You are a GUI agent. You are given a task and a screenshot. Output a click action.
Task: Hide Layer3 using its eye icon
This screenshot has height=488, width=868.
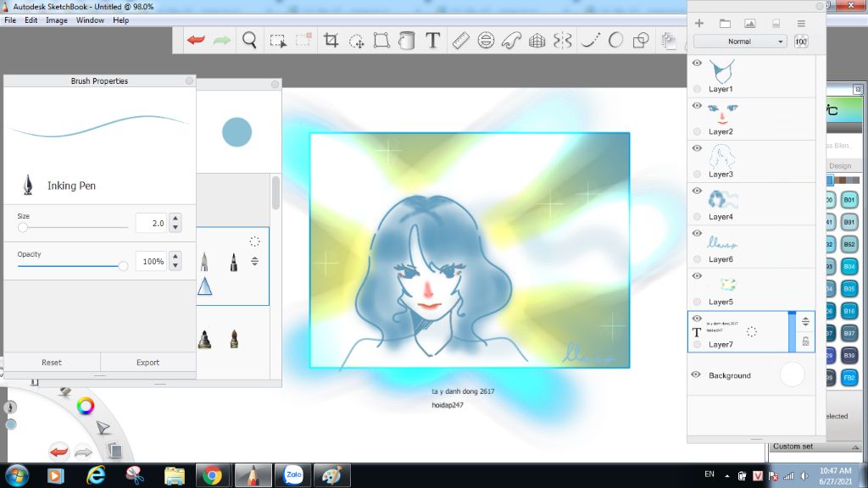click(x=697, y=148)
